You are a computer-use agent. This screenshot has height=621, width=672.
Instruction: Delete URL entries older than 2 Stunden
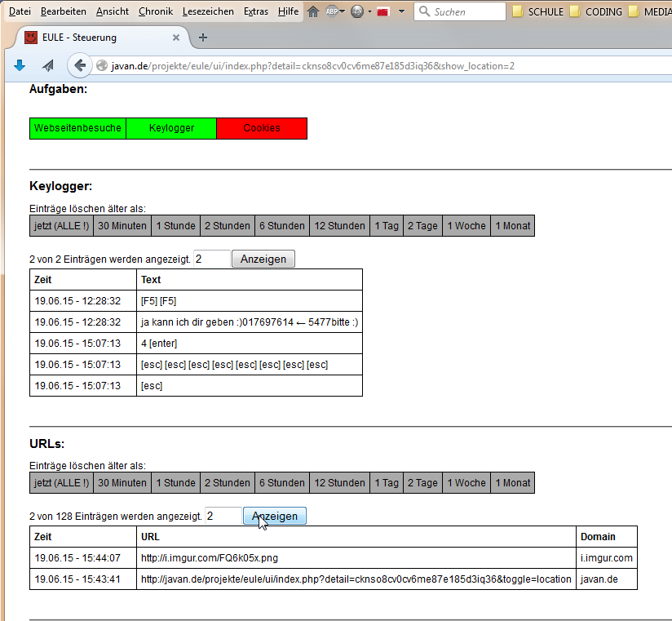point(228,483)
